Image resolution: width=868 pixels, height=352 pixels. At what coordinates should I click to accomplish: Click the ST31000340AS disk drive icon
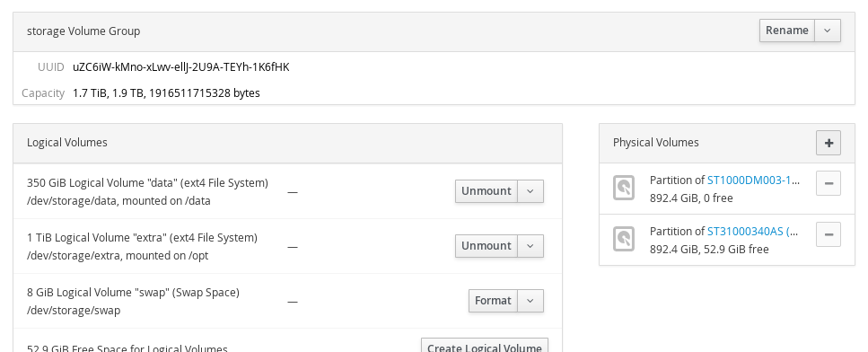(x=624, y=239)
